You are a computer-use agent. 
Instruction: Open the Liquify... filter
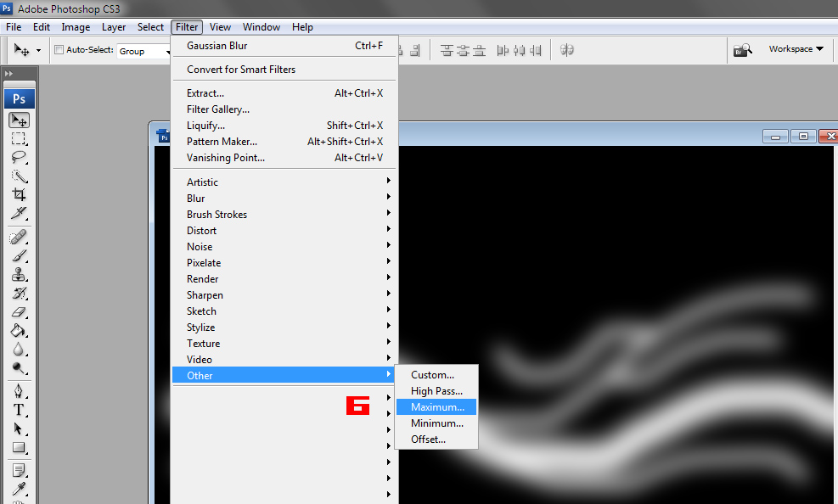click(285, 126)
